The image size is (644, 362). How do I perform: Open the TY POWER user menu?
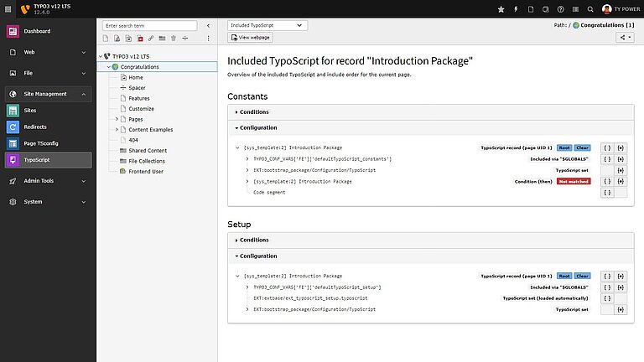coord(619,9)
